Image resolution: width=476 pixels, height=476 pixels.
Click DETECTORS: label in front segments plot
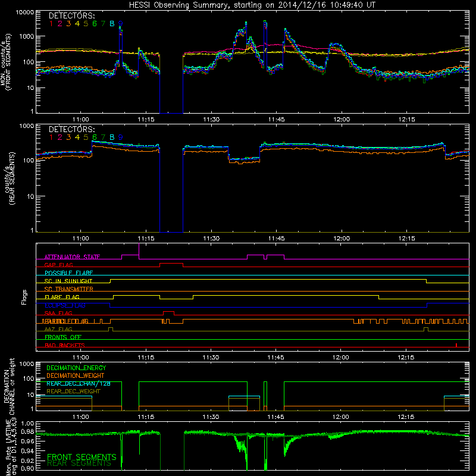click(71, 15)
